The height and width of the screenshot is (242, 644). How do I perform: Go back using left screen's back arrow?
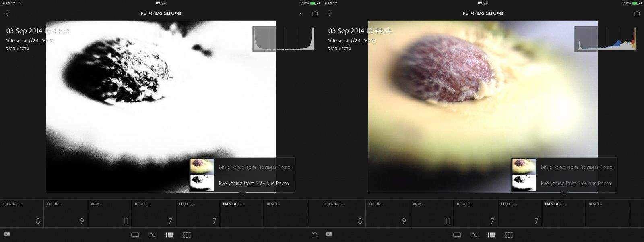[7, 14]
